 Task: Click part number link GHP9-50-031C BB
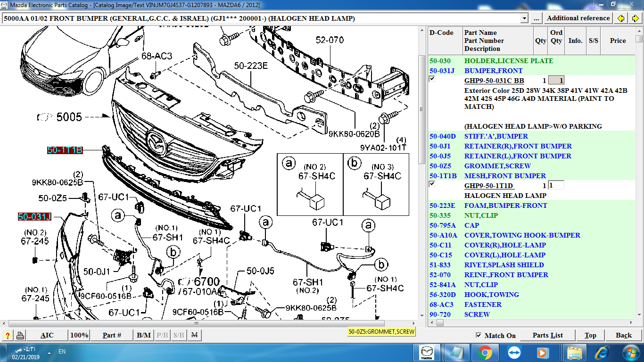pyautogui.click(x=494, y=81)
